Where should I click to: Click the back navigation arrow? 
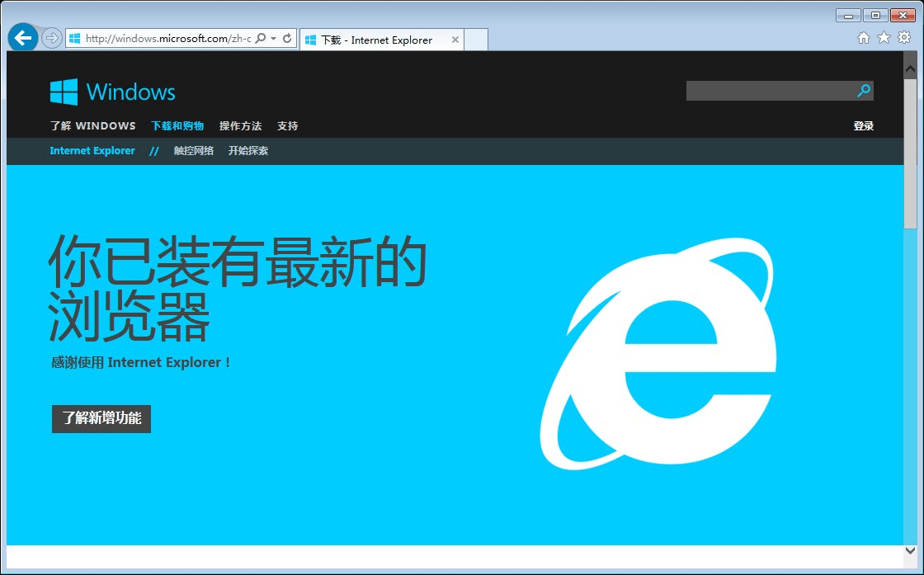point(24,37)
